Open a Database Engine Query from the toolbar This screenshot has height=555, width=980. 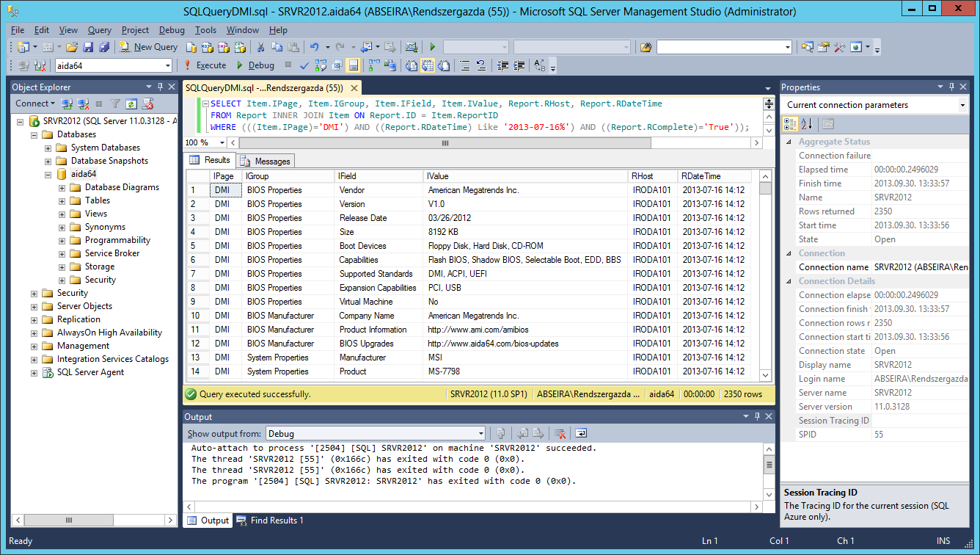[x=191, y=46]
